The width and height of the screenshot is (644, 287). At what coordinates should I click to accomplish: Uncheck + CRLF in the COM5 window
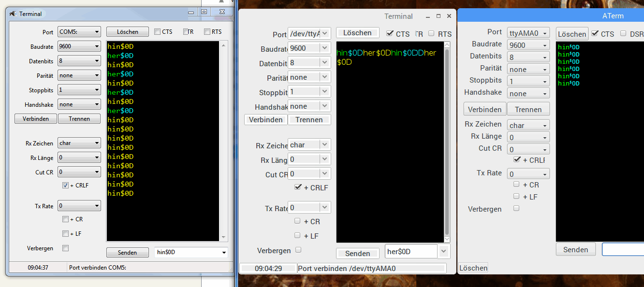tap(66, 186)
